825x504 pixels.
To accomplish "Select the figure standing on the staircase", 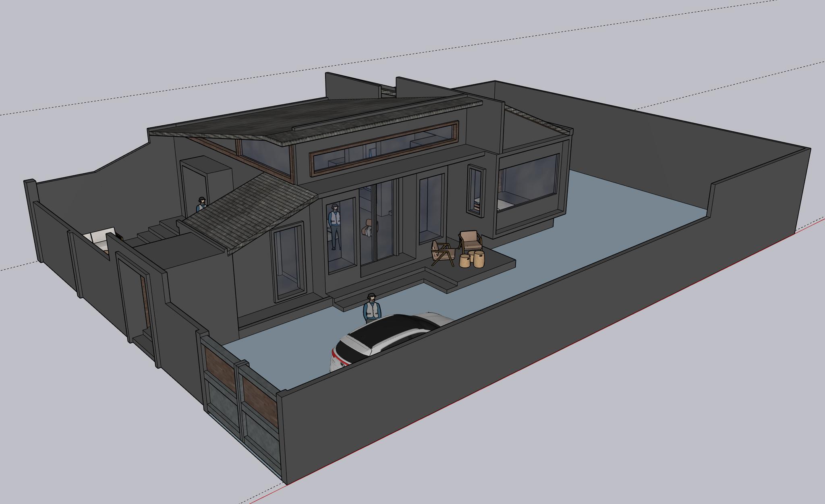I will (201, 205).
